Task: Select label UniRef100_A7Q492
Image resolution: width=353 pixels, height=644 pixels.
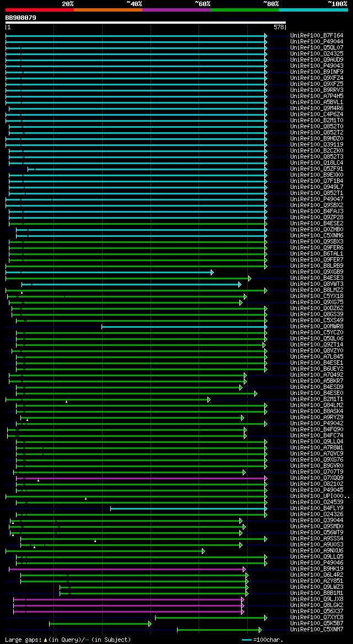Action: tap(317, 375)
